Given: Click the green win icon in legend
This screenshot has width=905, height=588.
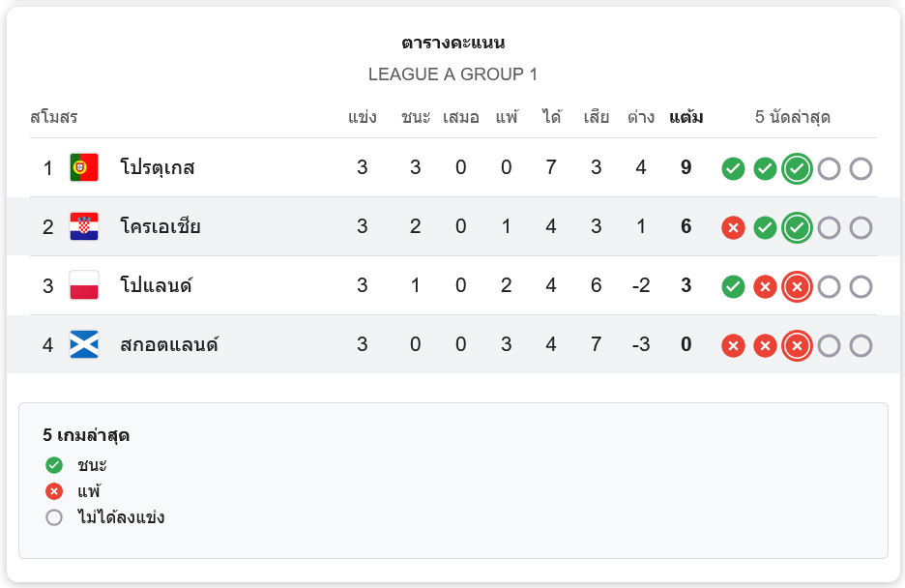Looking at the screenshot, I should (54, 465).
